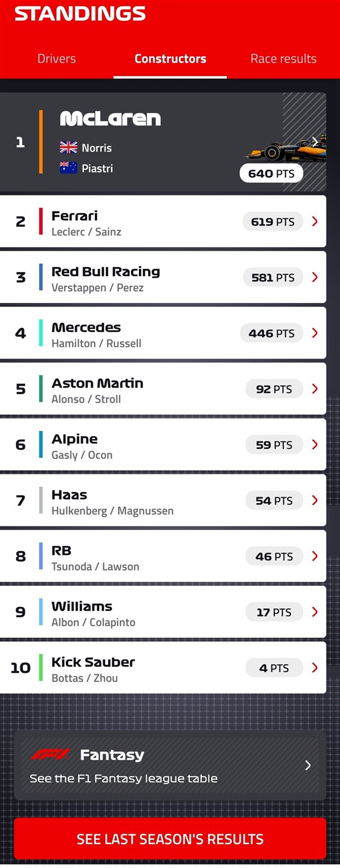This screenshot has width=340, height=868.
Task: Select the Williams Albon / Colapinto entry
Action: pyautogui.click(x=93, y=622)
